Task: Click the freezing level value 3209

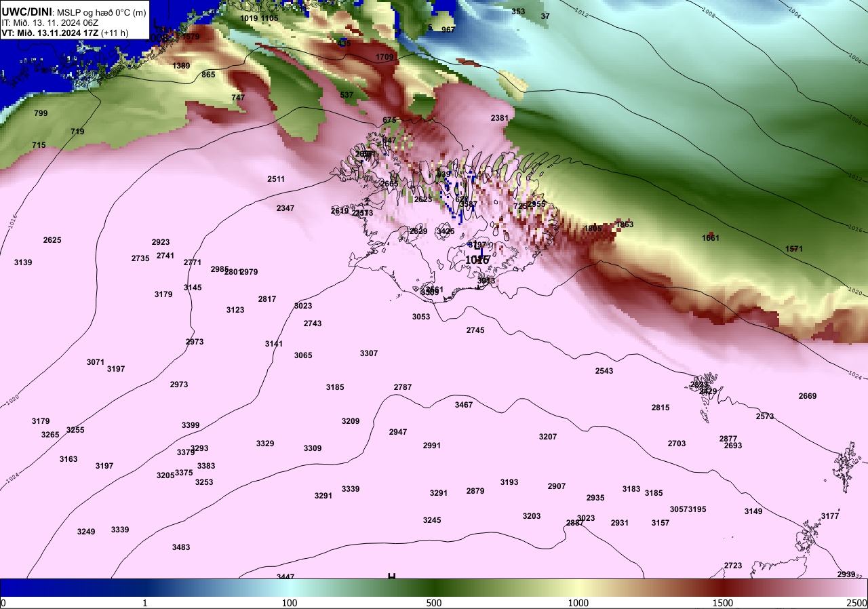Action: pyautogui.click(x=351, y=421)
